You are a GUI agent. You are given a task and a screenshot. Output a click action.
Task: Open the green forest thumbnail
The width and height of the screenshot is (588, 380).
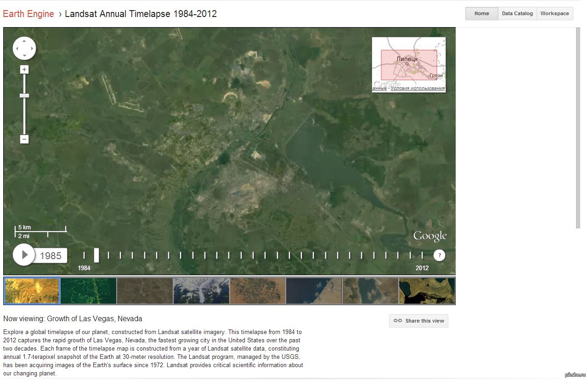coord(89,291)
